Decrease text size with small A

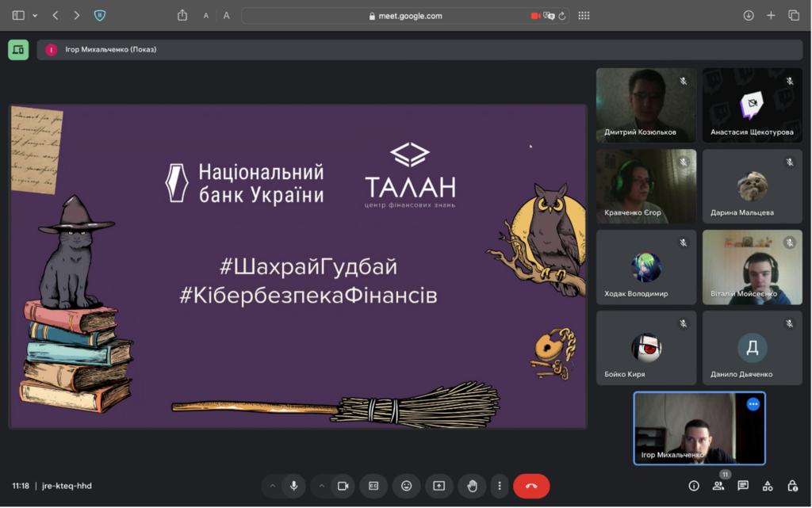(x=206, y=16)
